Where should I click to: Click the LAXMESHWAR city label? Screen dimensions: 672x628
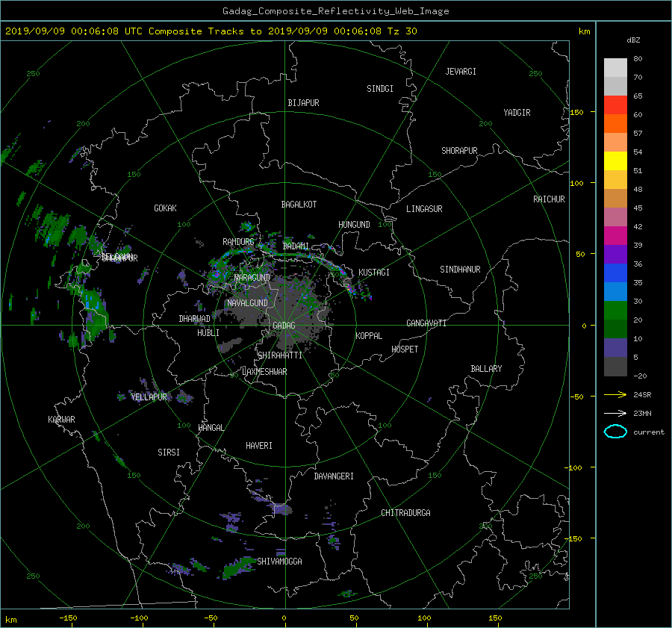(x=264, y=372)
